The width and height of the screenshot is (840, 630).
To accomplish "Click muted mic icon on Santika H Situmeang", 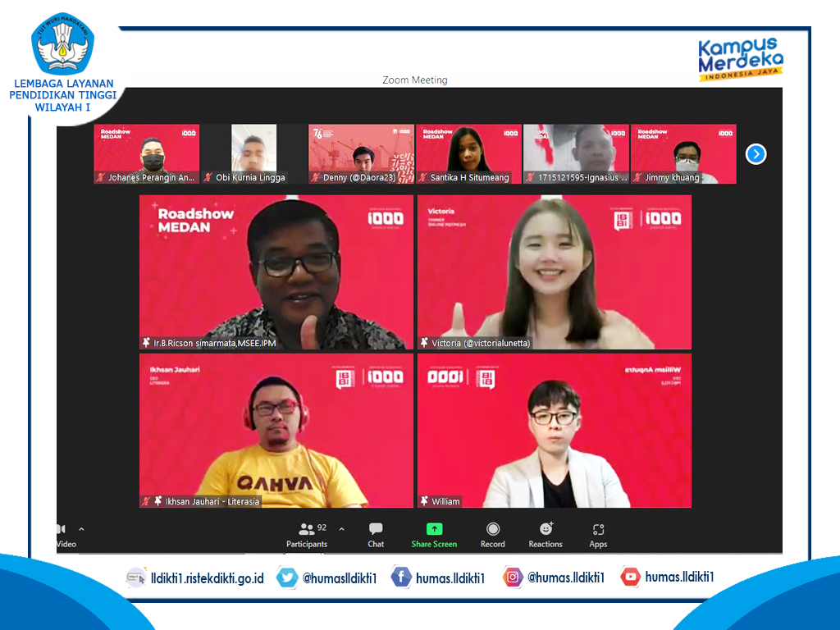I will [422, 177].
